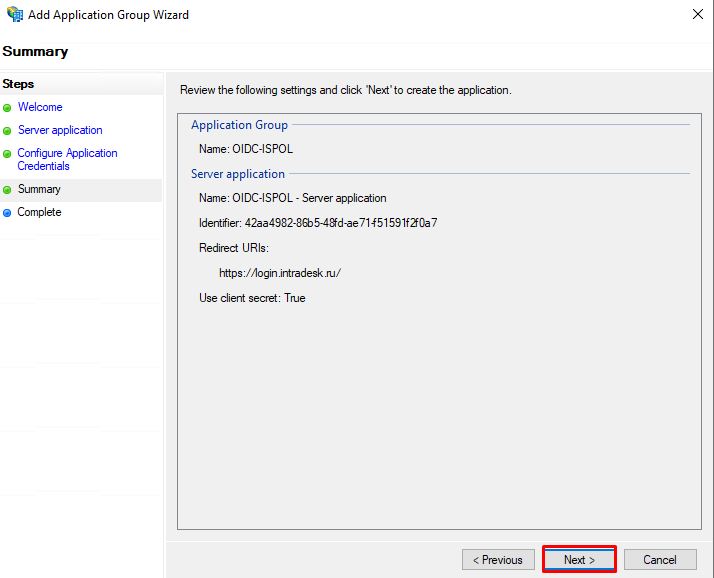The image size is (714, 578).
Task: Close the wizard window with X
Action: (x=698, y=14)
